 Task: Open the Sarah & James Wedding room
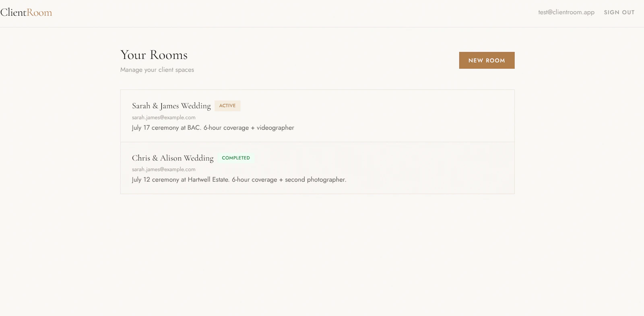317,116
